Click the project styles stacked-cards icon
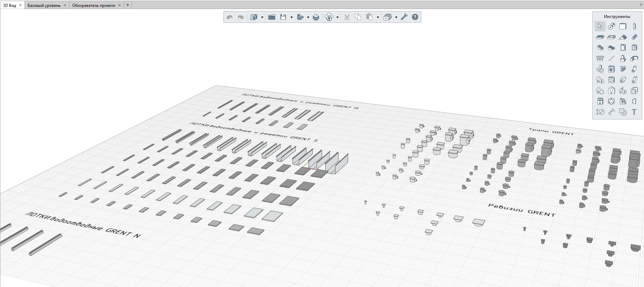This screenshot has width=644, height=287. 387,17
